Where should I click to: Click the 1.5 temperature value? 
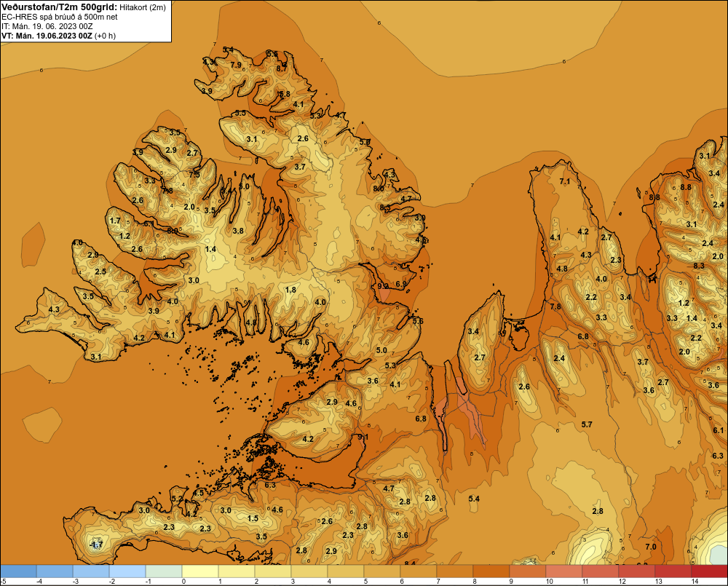pos(253,518)
